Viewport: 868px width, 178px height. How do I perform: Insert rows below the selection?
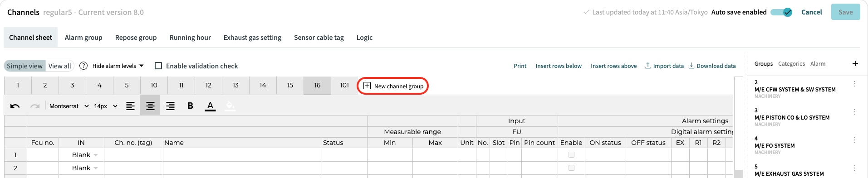[x=559, y=66]
